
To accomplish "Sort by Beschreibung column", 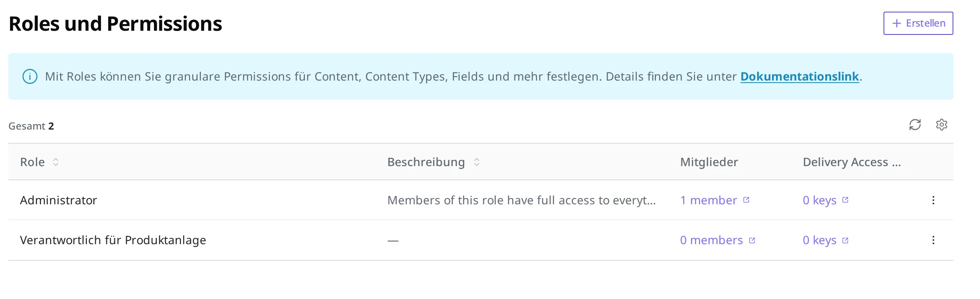I will point(476,162).
